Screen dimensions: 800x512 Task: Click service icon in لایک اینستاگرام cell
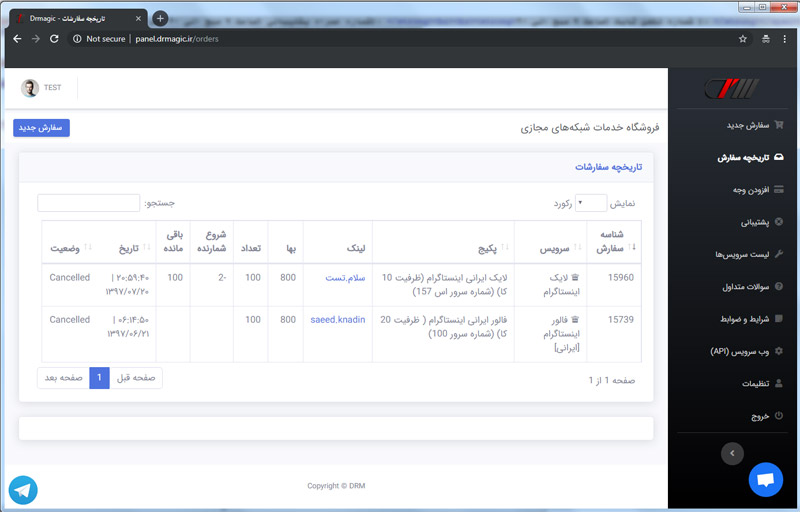click(575, 277)
